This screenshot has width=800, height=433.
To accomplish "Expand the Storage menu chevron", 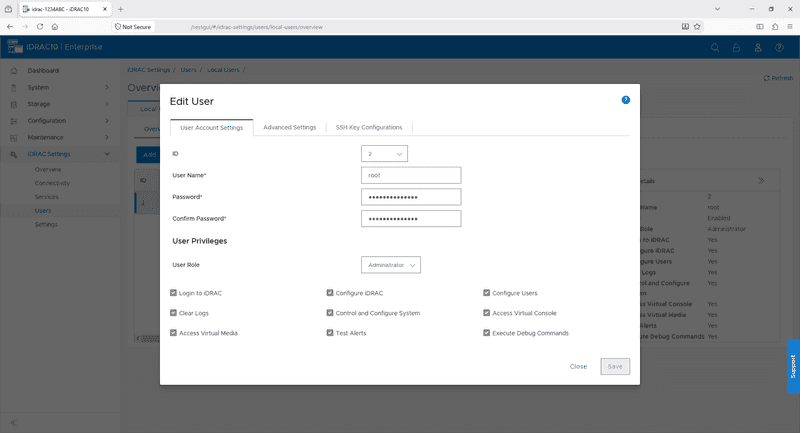I will (107, 104).
